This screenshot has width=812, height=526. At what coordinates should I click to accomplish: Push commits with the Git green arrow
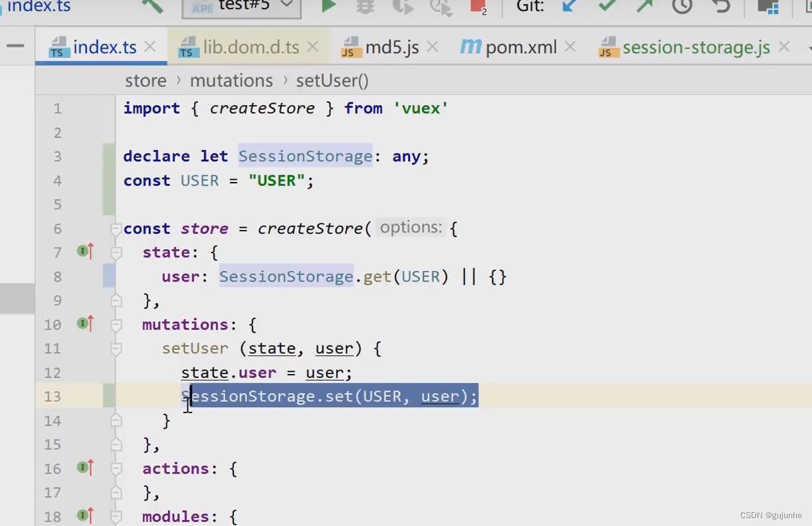(645, 6)
